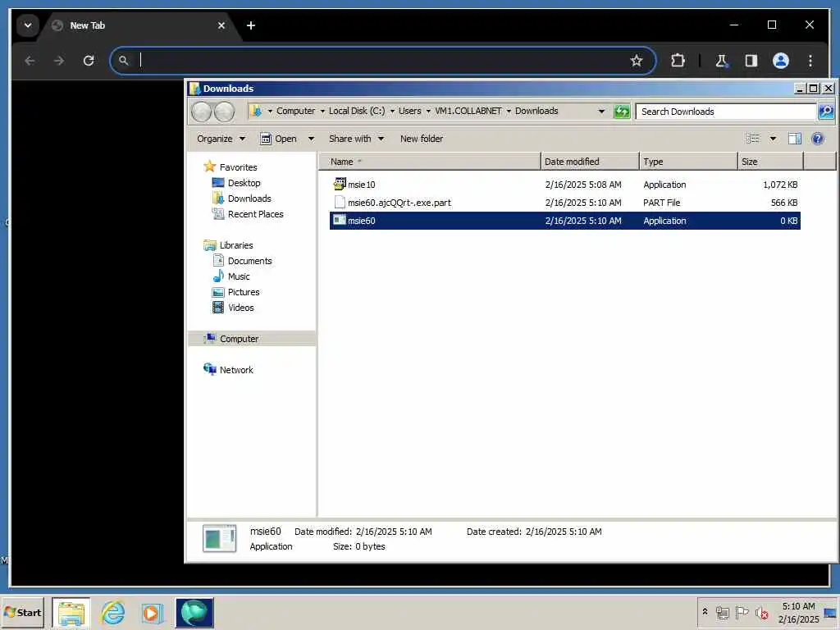The width and height of the screenshot is (840, 630).
Task: Bookmark this tab with the star icon
Action: (x=637, y=61)
